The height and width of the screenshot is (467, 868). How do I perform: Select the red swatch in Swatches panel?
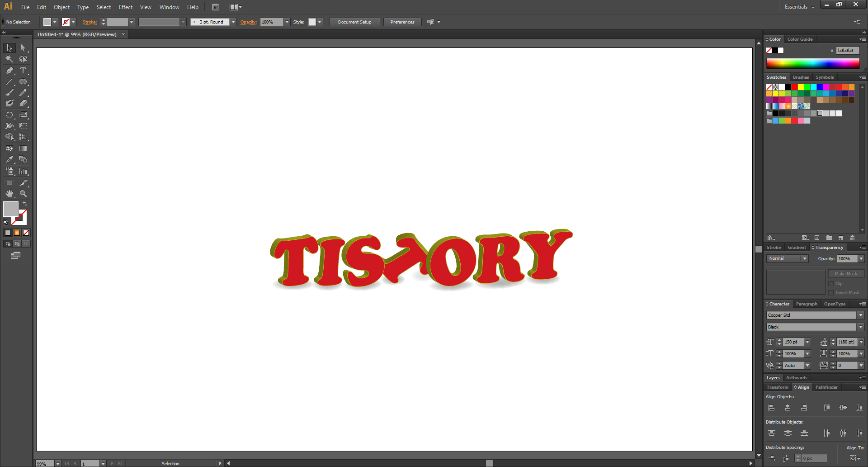tap(794, 87)
